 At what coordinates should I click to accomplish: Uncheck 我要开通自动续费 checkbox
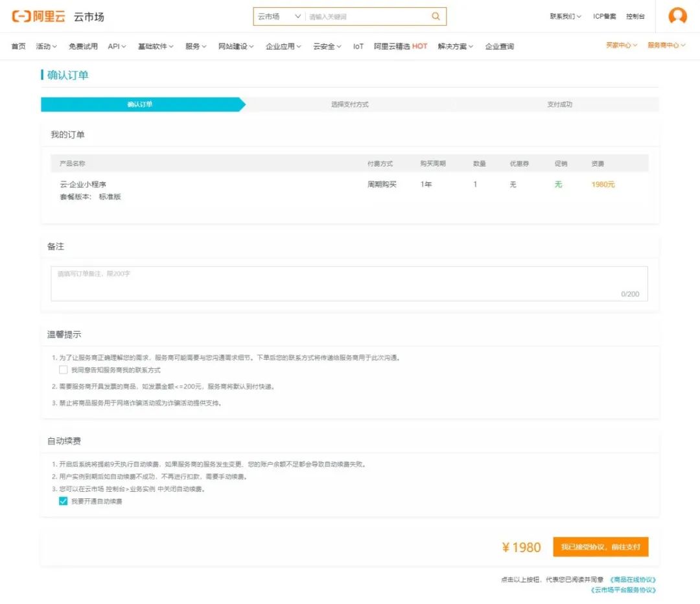[x=64, y=502]
